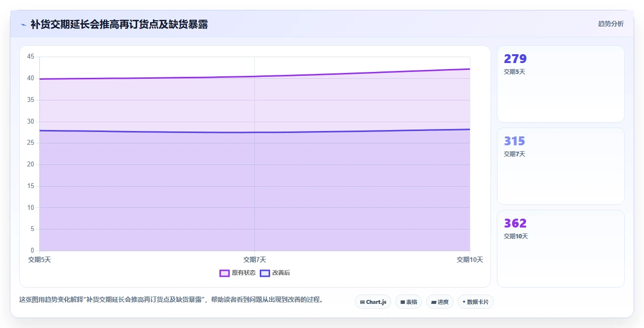Click the y-axis value 0
Screen dimensions: 644x328
[x=32, y=251]
